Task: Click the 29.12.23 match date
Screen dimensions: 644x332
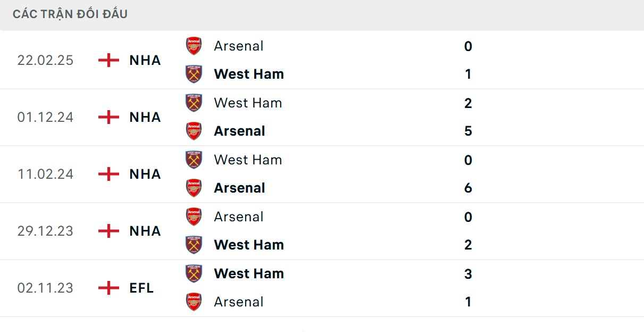Action: pyautogui.click(x=45, y=231)
